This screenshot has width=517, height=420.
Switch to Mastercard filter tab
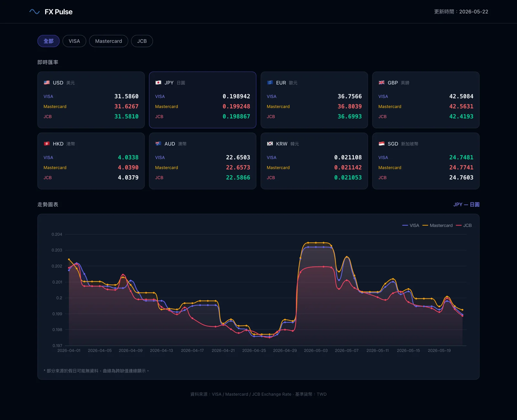[109, 41]
